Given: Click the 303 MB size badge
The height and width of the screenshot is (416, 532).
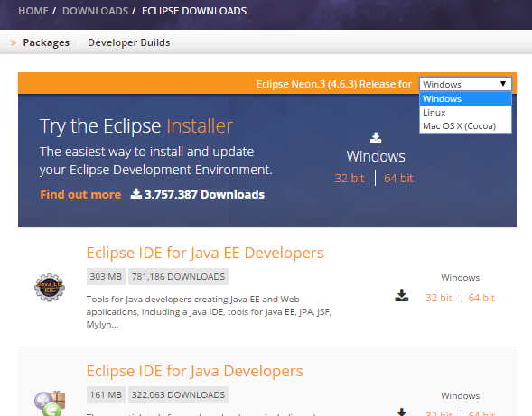Looking at the screenshot, I should coord(106,277).
